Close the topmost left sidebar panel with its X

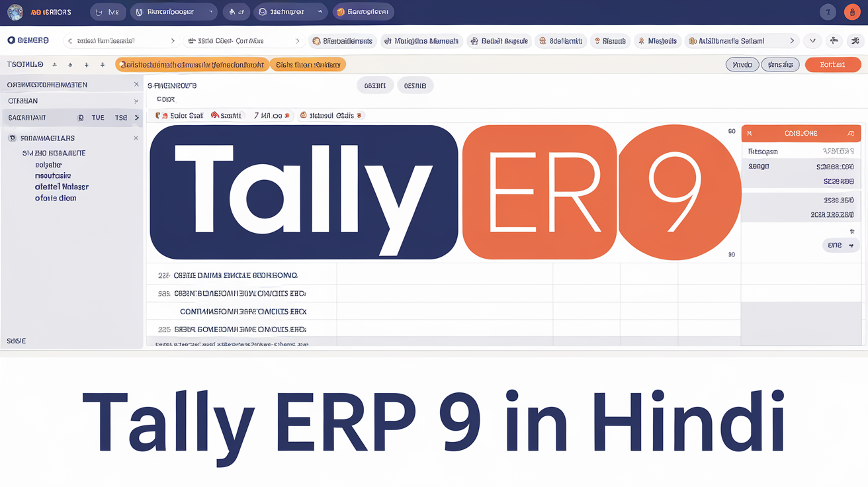click(136, 84)
